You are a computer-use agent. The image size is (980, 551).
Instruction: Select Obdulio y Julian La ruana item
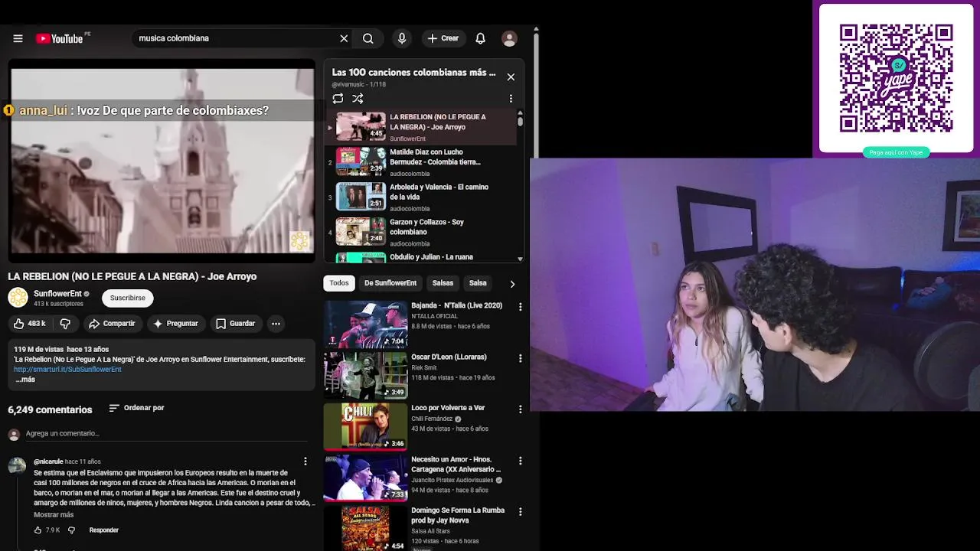[x=420, y=257]
